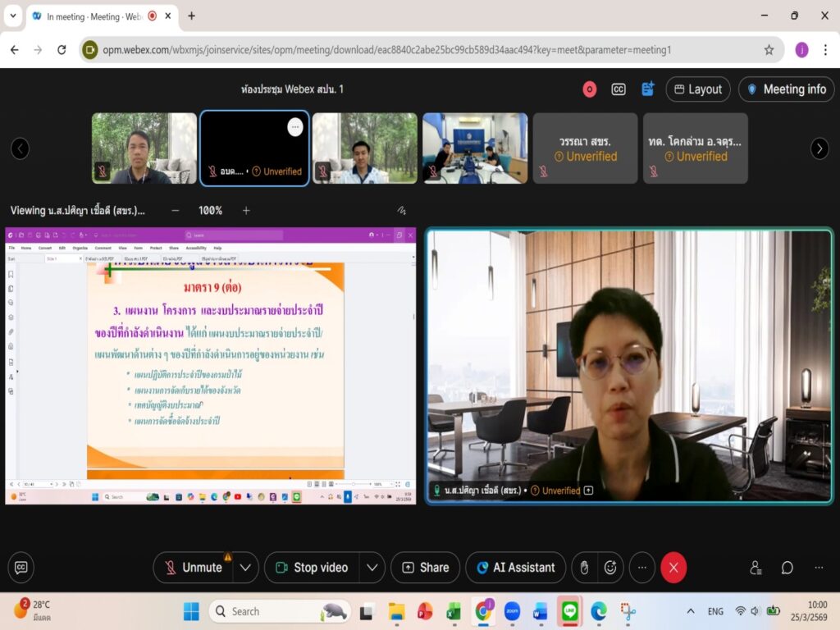Viewport: 840px width, 630px height.
Task: Click the annotate icon above the shared content
Action: [x=402, y=211]
